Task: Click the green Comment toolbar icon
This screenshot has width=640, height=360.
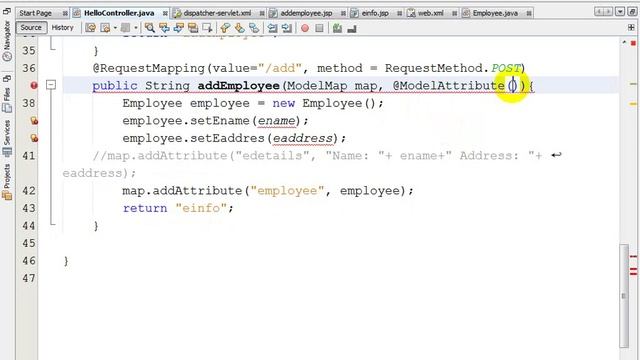Action: 337,28
